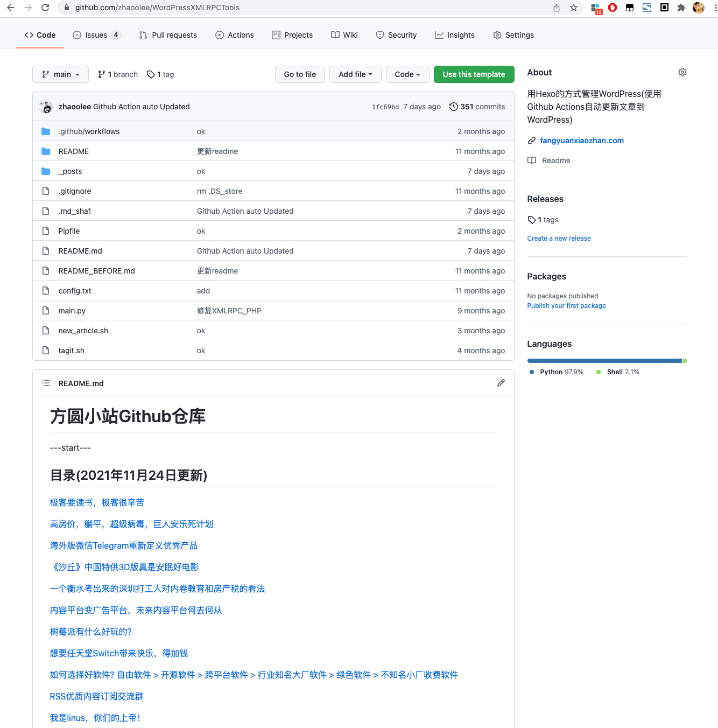This screenshot has height=728, width=718.
Task: Go to the Actions tab
Action: (235, 35)
